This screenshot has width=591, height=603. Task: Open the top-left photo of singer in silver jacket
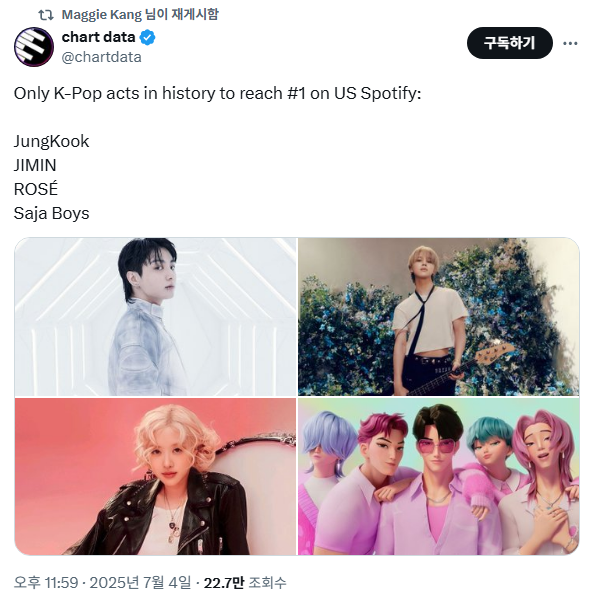click(x=155, y=317)
